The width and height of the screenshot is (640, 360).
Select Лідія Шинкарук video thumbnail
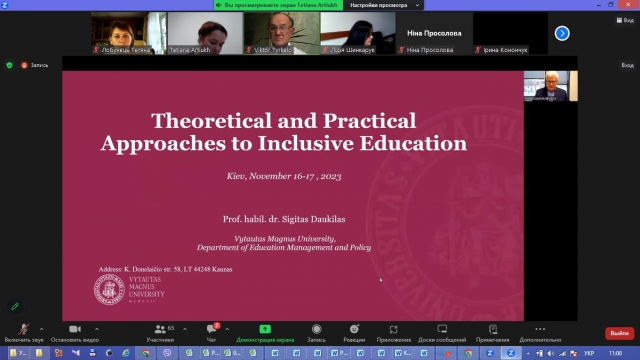[358, 33]
